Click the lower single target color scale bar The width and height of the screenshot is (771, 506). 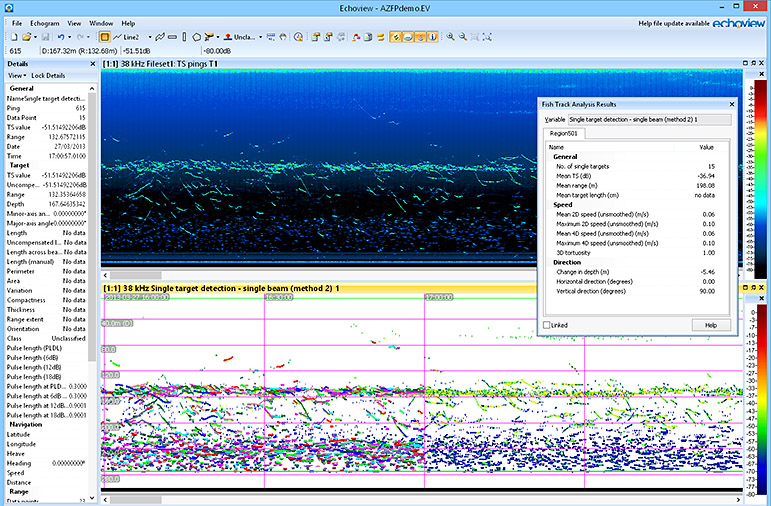(761, 401)
